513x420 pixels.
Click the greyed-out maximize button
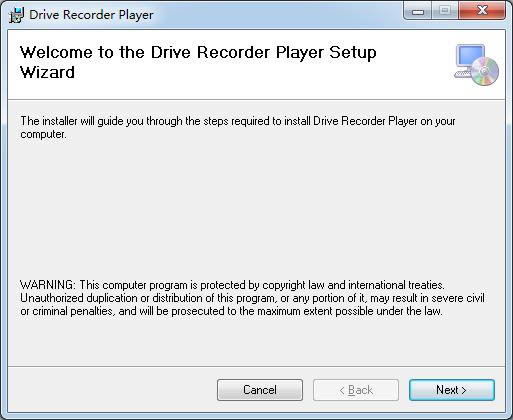click(x=445, y=11)
